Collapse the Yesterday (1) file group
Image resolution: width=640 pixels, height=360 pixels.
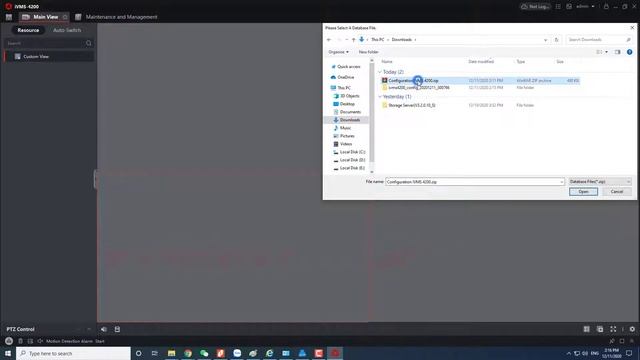click(x=380, y=97)
